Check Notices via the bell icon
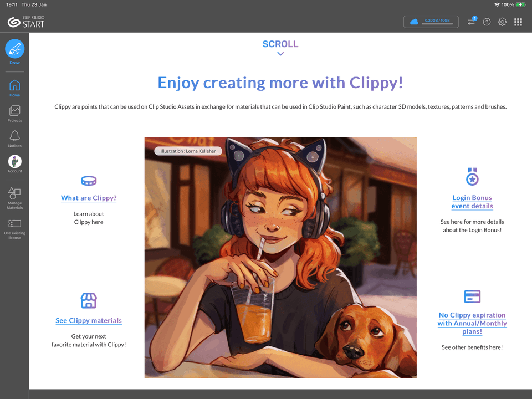 click(14, 137)
